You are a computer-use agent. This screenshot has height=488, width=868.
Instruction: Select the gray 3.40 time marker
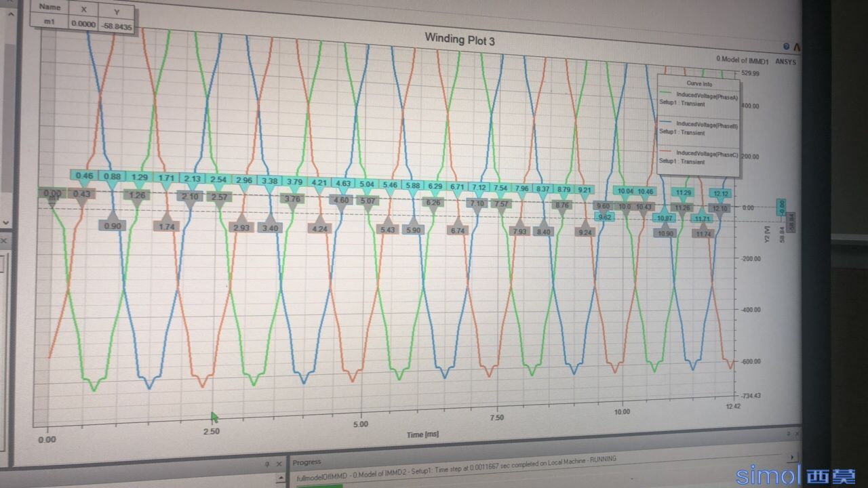pyautogui.click(x=269, y=228)
